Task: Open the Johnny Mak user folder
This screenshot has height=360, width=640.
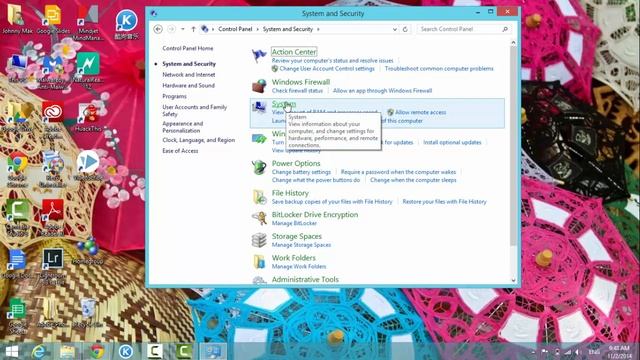Action: (x=17, y=19)
